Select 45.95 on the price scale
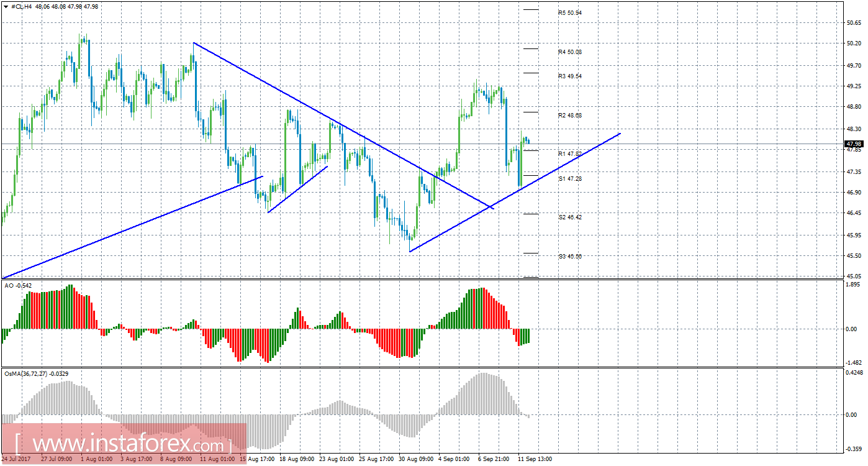This screenshot has height=466, width=868. (x=854, y=235)
